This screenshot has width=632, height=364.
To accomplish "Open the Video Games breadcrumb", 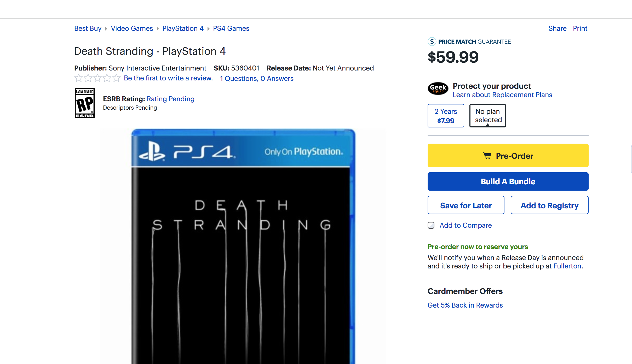I will tap(132, 28).
